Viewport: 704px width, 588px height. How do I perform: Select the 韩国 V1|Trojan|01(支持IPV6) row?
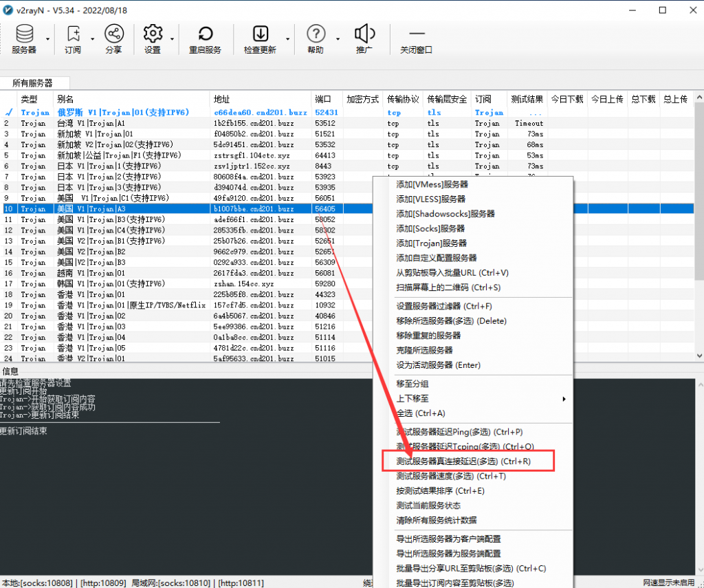(186, 284)
